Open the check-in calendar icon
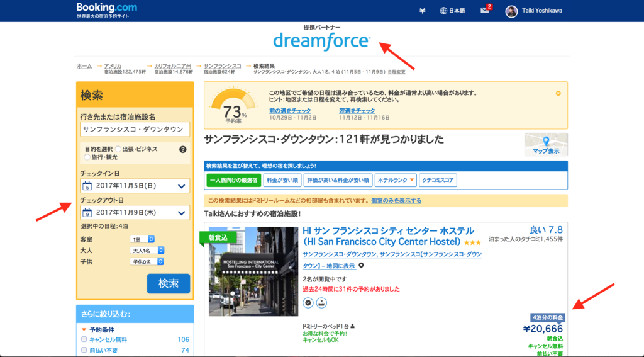 coord(87,186)
